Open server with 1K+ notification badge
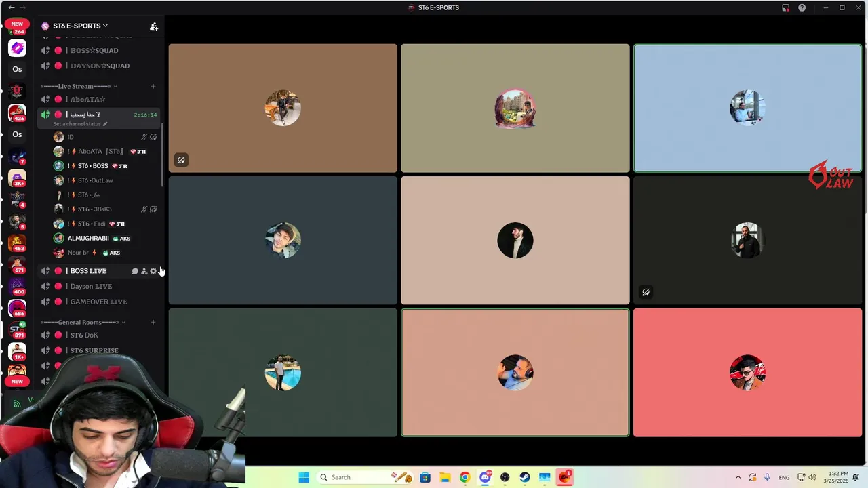The width and height of the screenshot is (868, 488). coord(17,352)
